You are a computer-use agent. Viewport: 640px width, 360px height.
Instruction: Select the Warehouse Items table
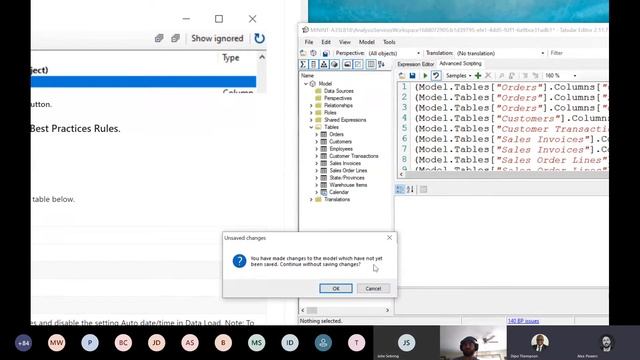[x=348, y=185]
